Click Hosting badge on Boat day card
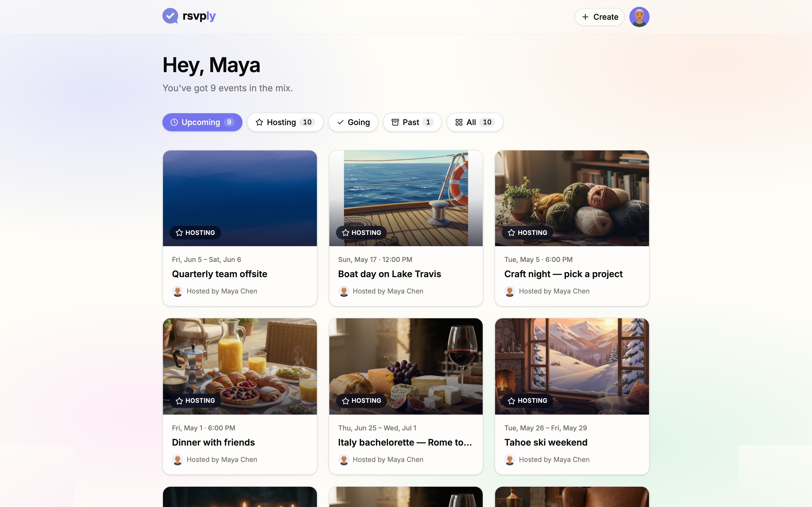 point(361,232)
